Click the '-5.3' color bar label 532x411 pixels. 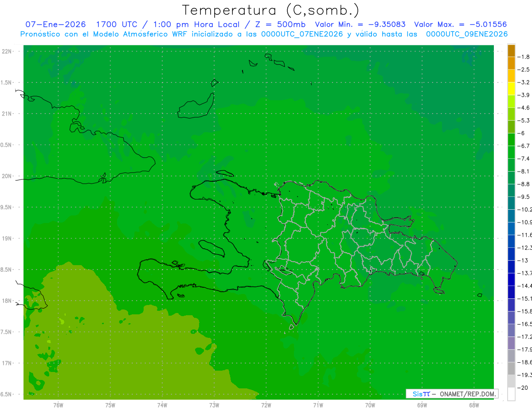point(524,121)
